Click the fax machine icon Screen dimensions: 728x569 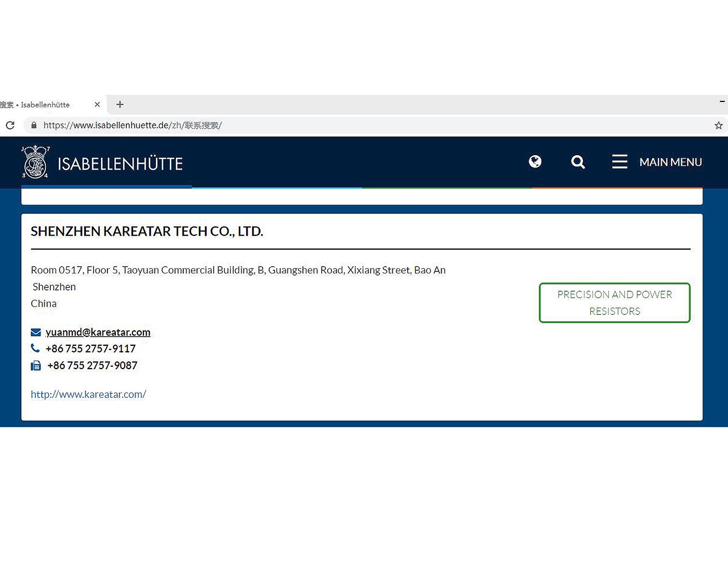[x=36, y=365]
